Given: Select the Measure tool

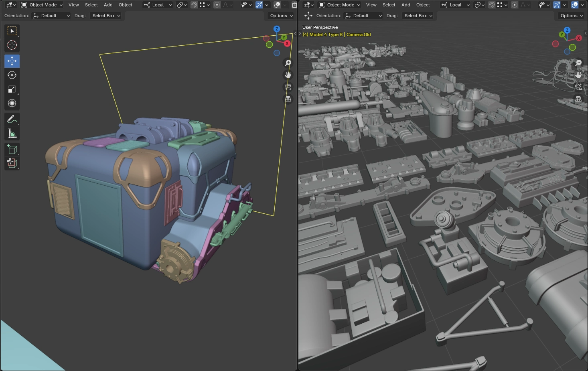Looking at the screenshot, I should coord(12,134).
